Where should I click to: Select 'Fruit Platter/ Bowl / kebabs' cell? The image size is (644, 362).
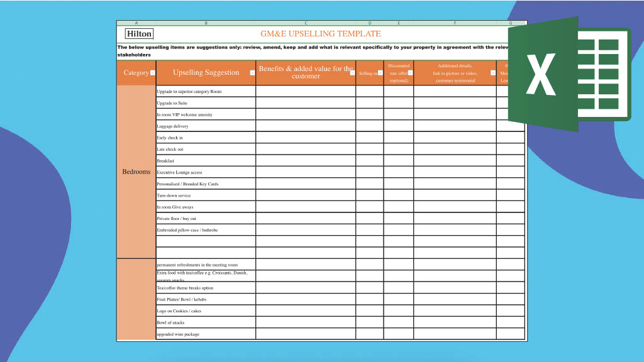pyautogui.click(x=206, y=299)
